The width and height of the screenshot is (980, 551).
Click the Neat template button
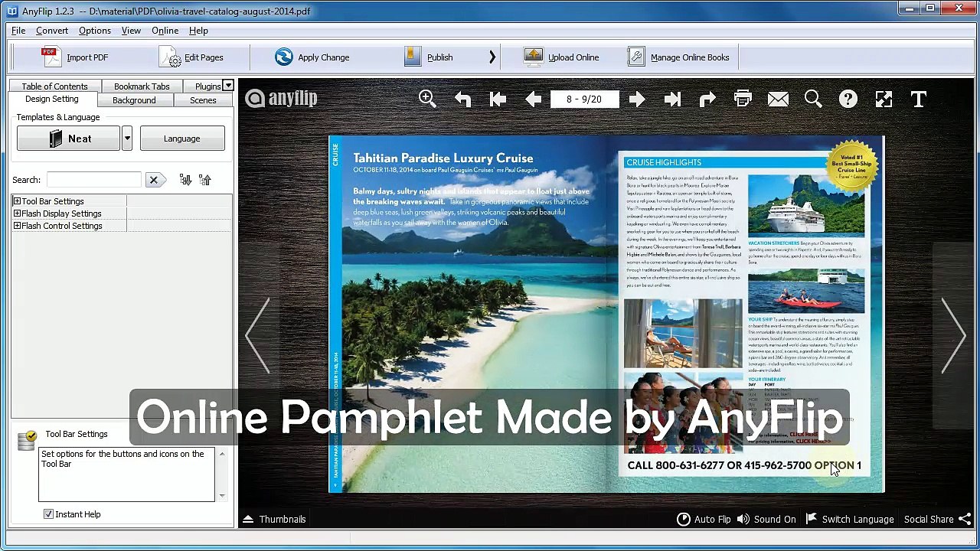click(68, 139)
